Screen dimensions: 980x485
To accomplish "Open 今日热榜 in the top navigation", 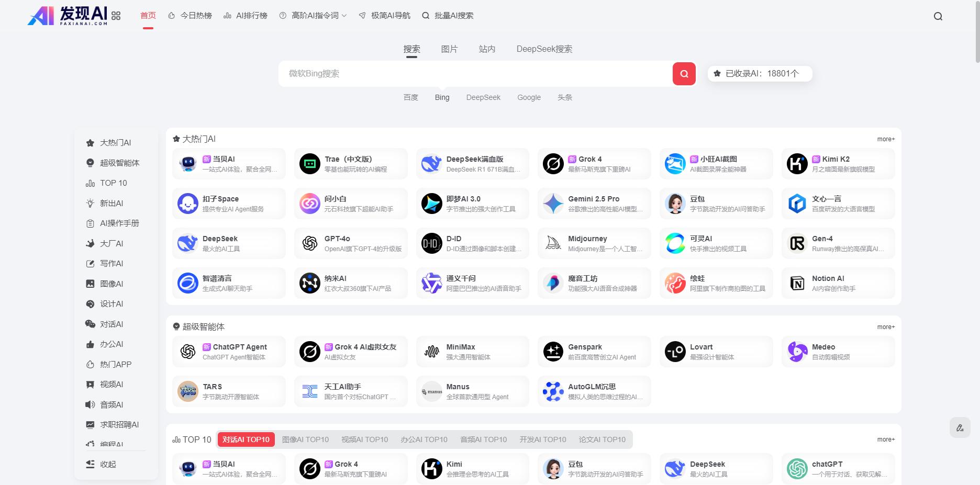I will point(190,16).
